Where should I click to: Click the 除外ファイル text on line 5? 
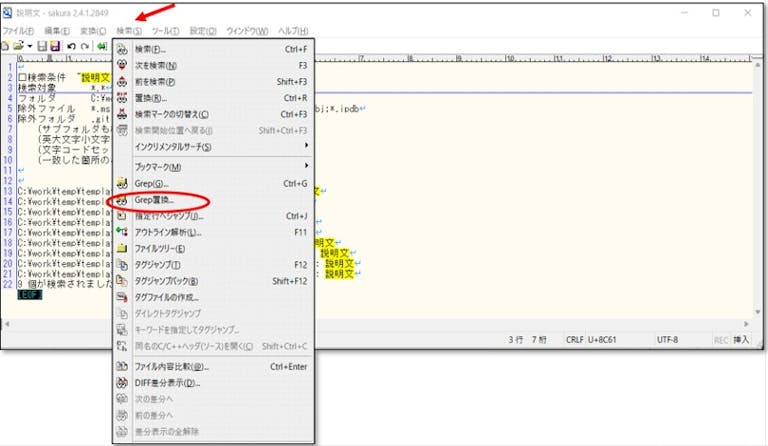(47, 108)
